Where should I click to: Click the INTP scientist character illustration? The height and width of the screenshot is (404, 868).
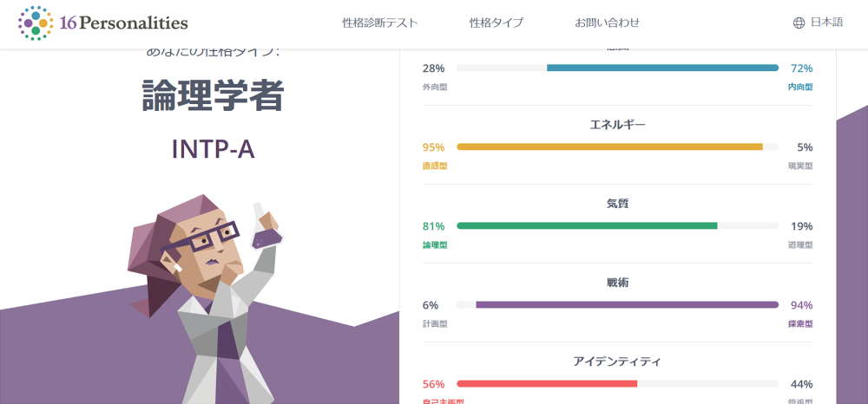pos(208,295)
